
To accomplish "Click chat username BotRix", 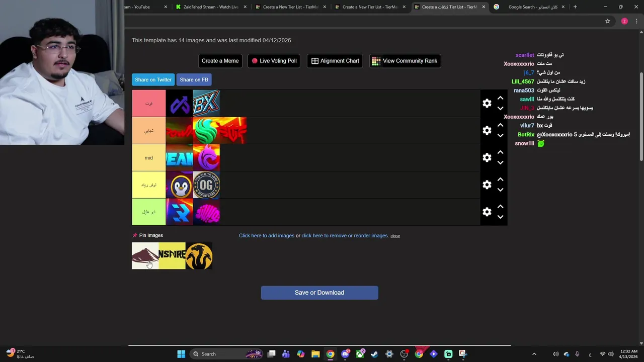I will [x=526, y=135].
